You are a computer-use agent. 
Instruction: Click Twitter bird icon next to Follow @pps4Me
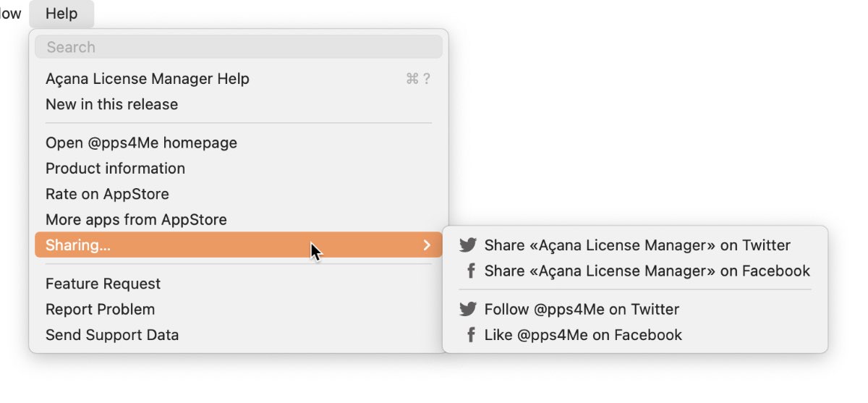468,310
